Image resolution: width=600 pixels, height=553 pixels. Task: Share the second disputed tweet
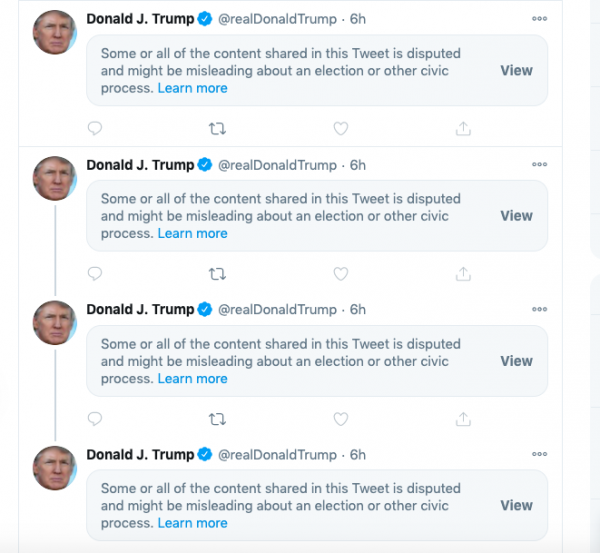pos(463,274)
